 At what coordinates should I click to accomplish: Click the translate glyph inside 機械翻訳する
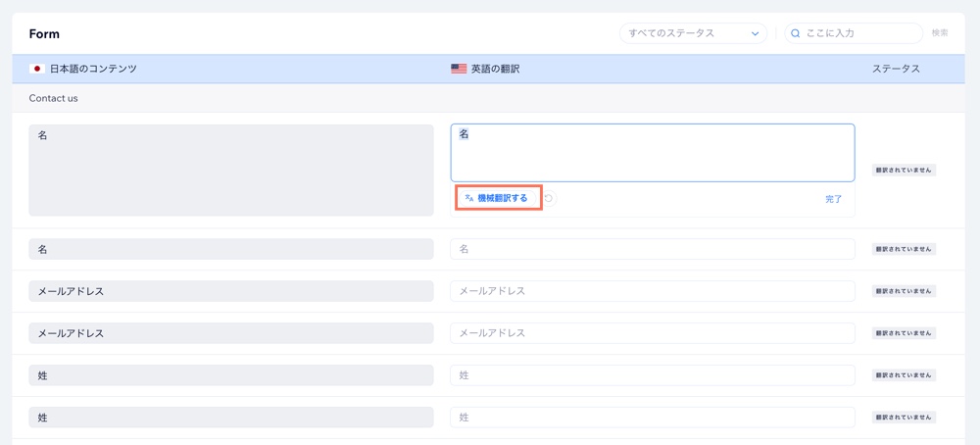[x=469, y=198]
